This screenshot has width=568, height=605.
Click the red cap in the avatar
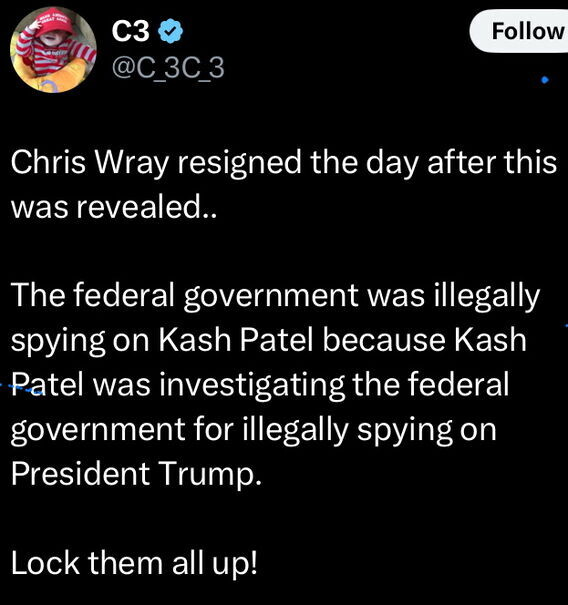pyautogui.click(x=53, y=22)
